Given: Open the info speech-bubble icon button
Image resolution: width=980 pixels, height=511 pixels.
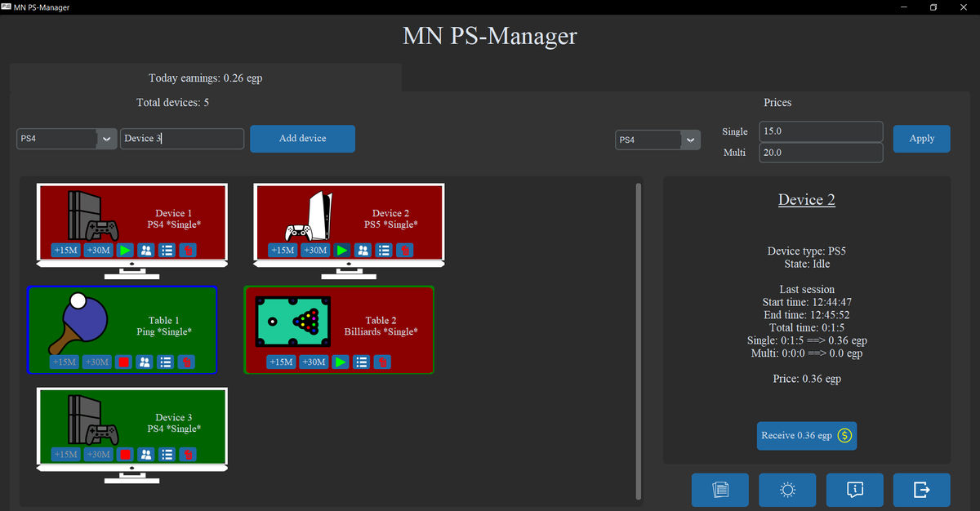Looking at the screenshot, I should pos(855,490).
